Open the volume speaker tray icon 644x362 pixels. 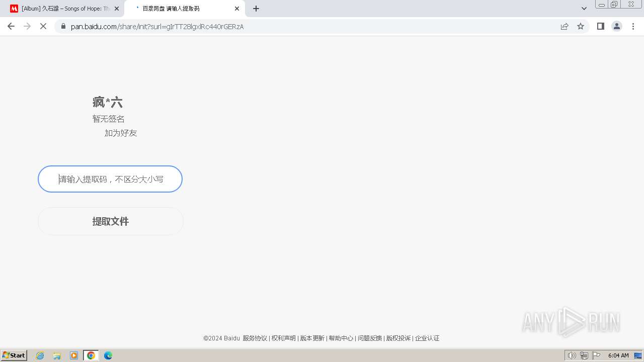tap(572, 355)
